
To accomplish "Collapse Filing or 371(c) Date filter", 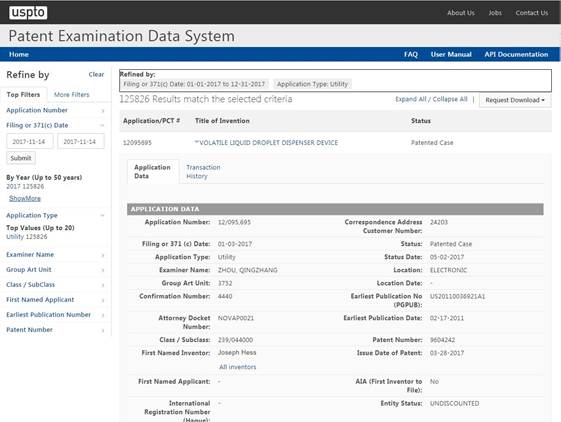I will pyautogui.click(x=55, y=125).
